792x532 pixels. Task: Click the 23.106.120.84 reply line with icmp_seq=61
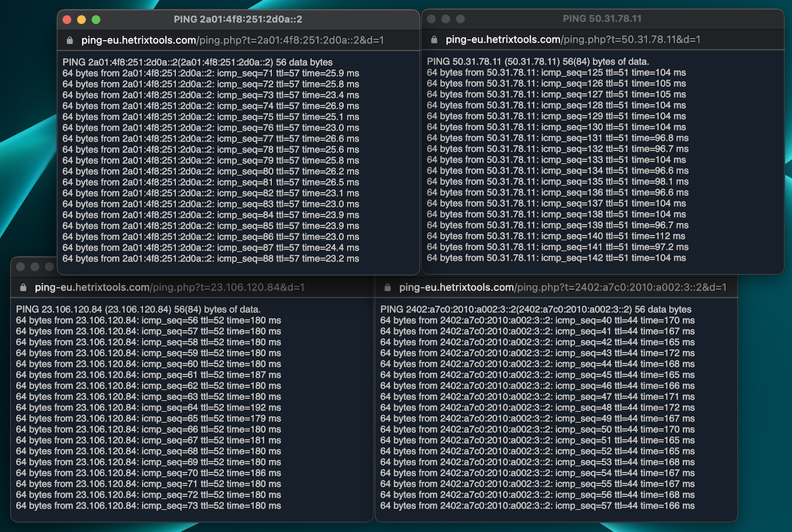pos(148,375)
